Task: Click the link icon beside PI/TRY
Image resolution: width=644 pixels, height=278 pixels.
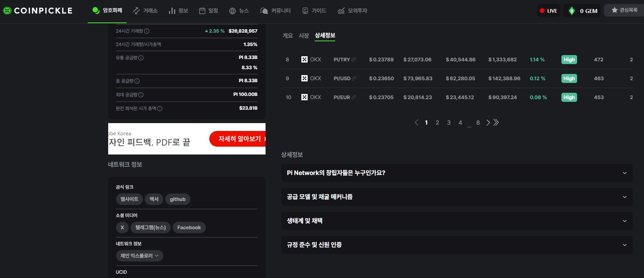Action: [x=354, y=60]
